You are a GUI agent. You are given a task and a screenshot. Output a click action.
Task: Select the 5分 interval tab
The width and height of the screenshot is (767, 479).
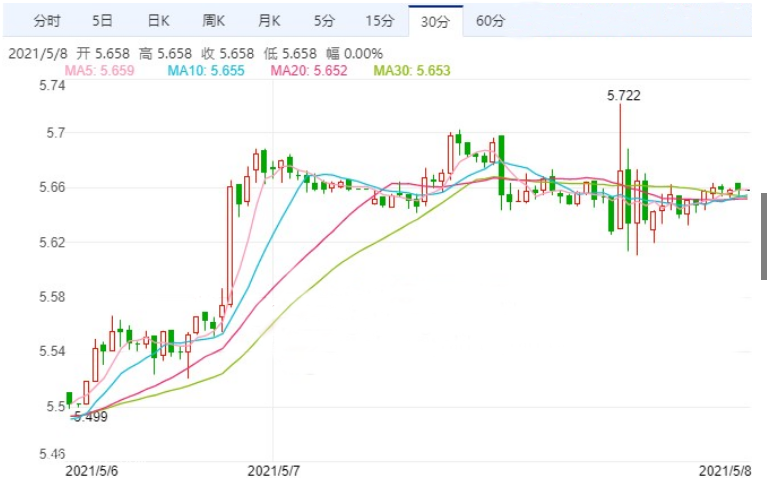pyautogui.click(x=323, y=20)
